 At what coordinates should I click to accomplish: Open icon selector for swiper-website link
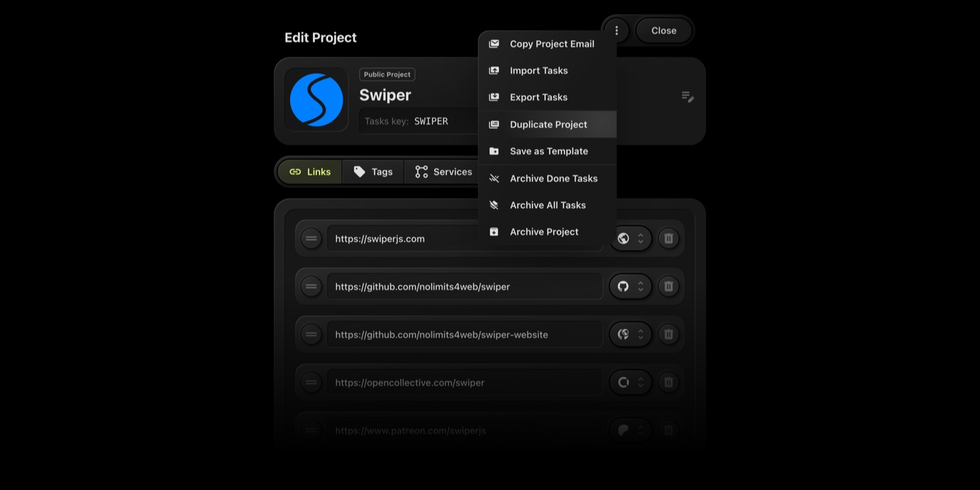coord(630,335)
